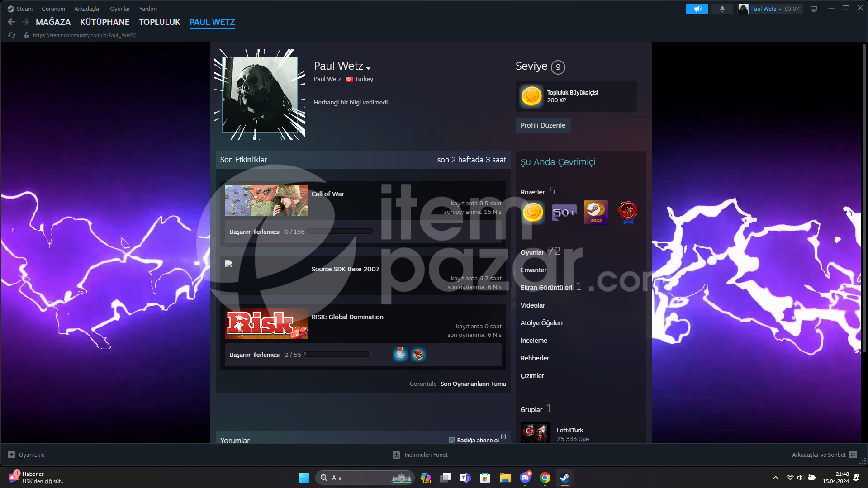Open the Envanter link
Viewport: 868px width, 488px height.
coord(534,270)
